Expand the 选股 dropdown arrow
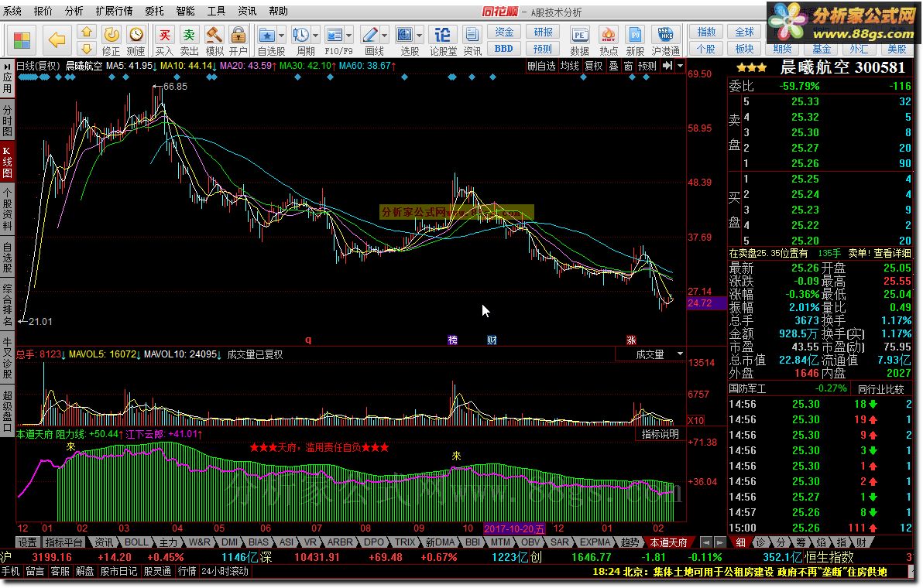The height and width of the screenshot is (588, 923). [419, 36]
